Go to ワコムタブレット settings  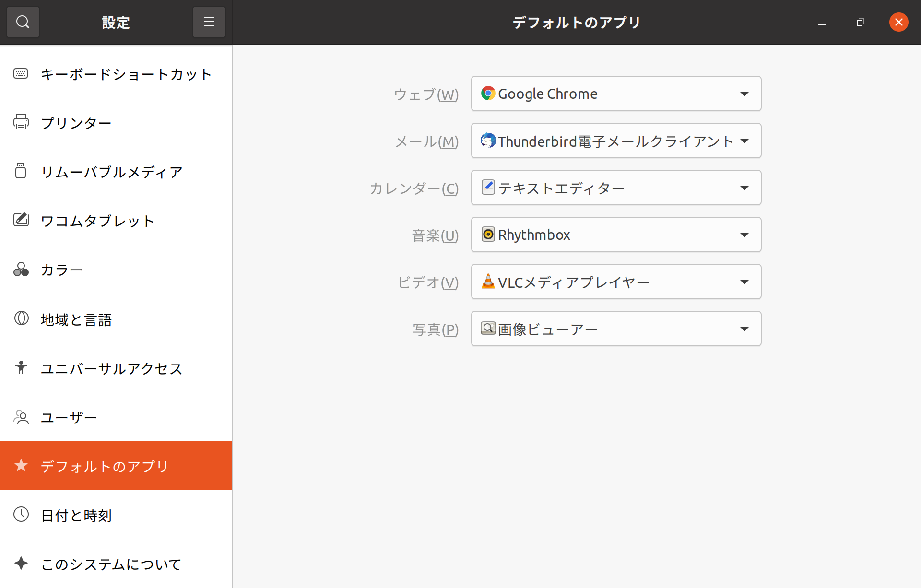(116, 221)
